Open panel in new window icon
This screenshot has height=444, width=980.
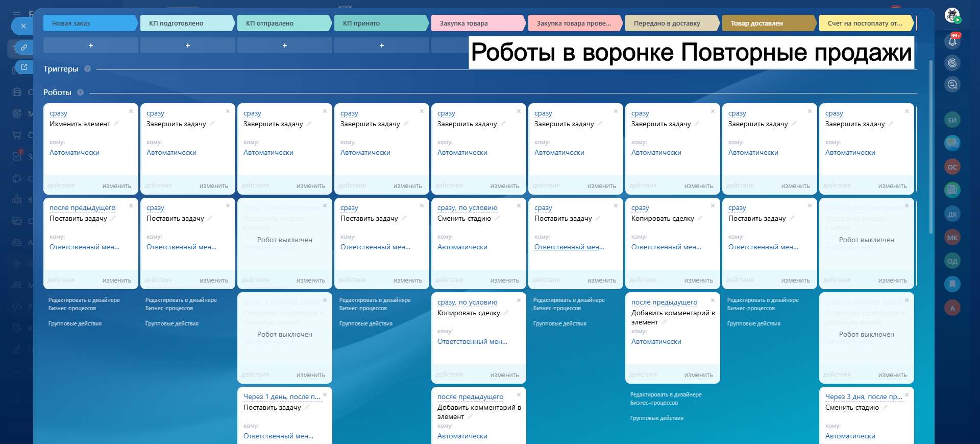(x=23, y=67)
